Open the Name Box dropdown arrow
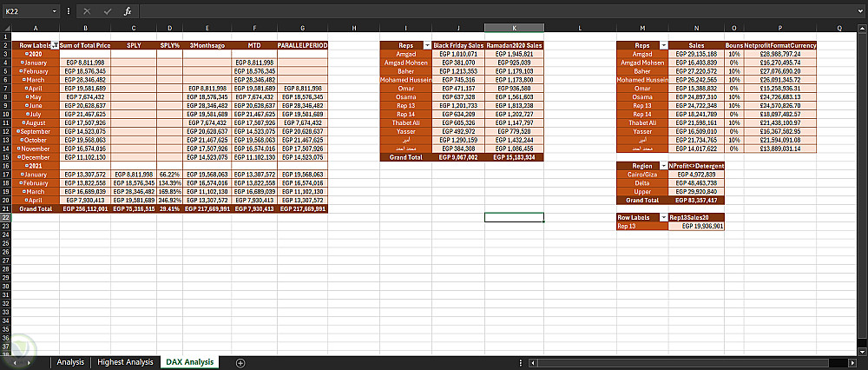868x370 pixels. 55,11
